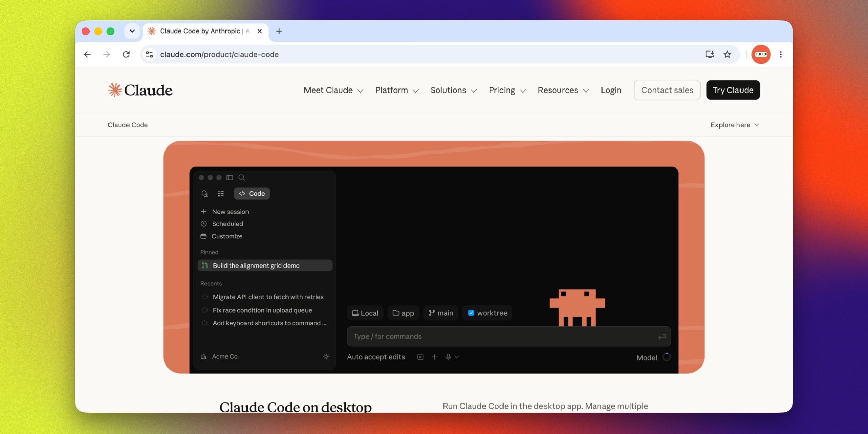This screenshot has height=434, width=868.
Task: Expand the Resources menu
Action: point(563,90)
